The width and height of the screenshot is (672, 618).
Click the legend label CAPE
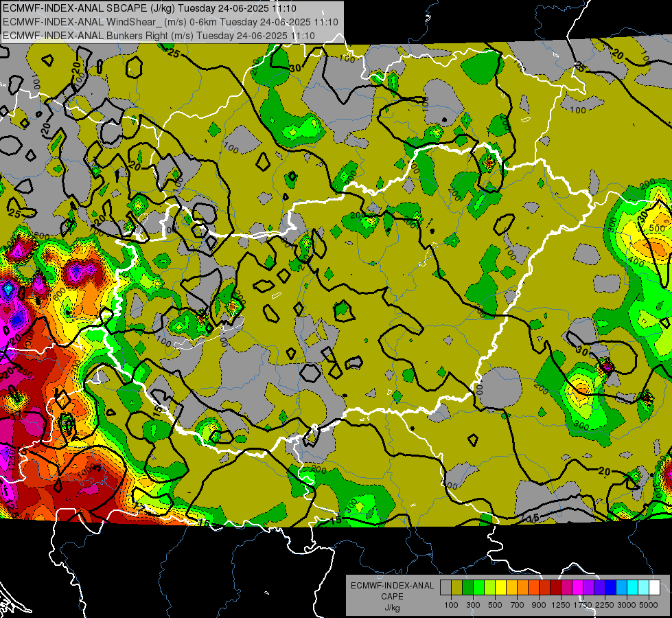click(x=393, y=596)
